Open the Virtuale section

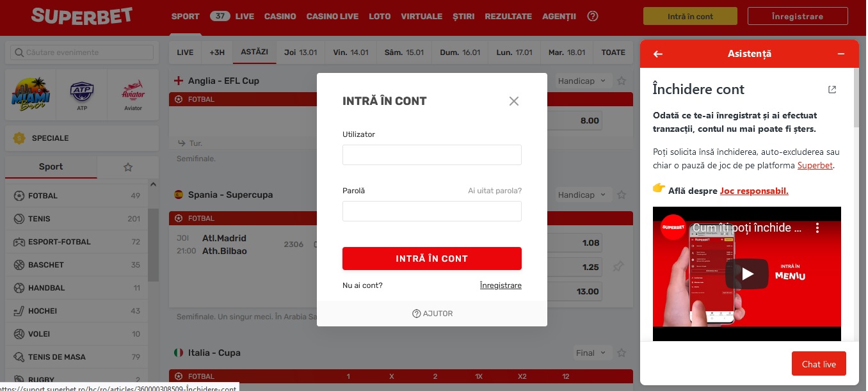click(421, 16)
